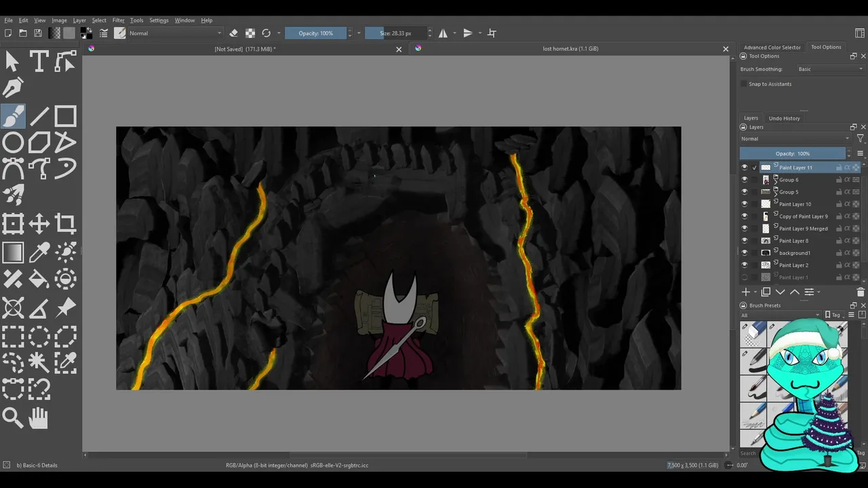Toggle visibility of Paint Layer 10

745,204
